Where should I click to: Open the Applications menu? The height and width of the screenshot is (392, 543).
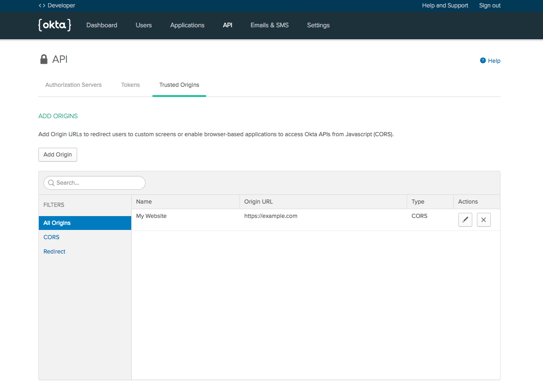click(x=187, y=25)
